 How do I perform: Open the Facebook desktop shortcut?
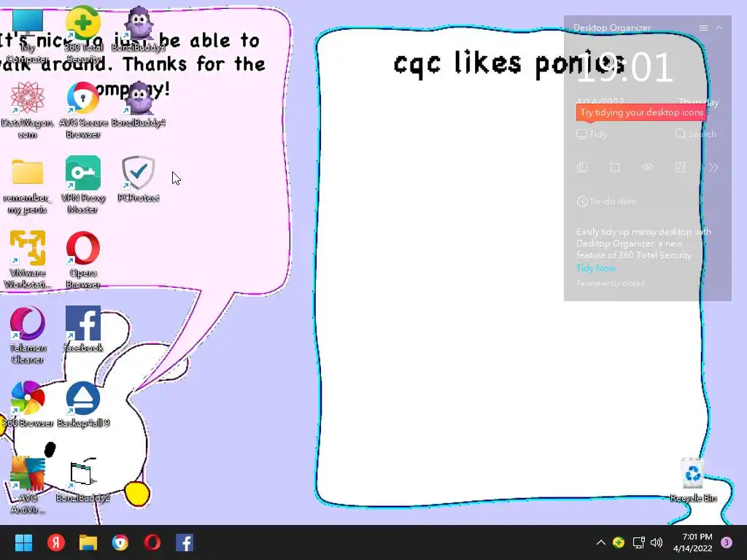[x=83, y=330]
